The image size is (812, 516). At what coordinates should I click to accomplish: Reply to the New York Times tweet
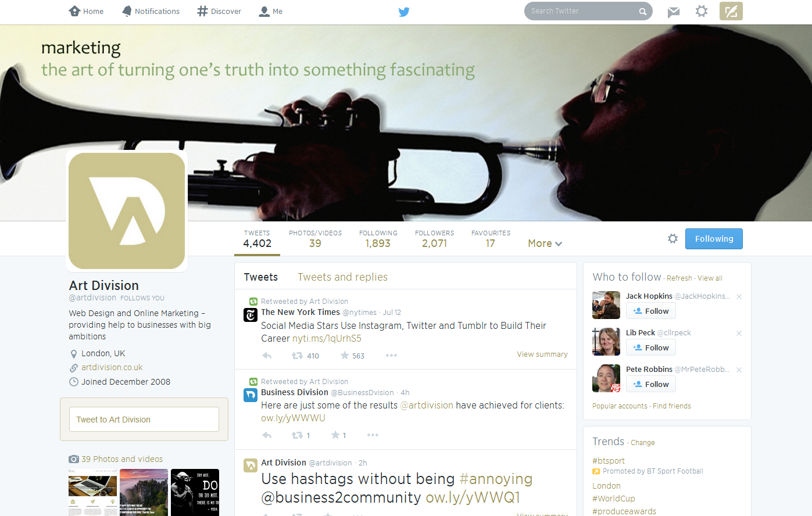(267, 356)
